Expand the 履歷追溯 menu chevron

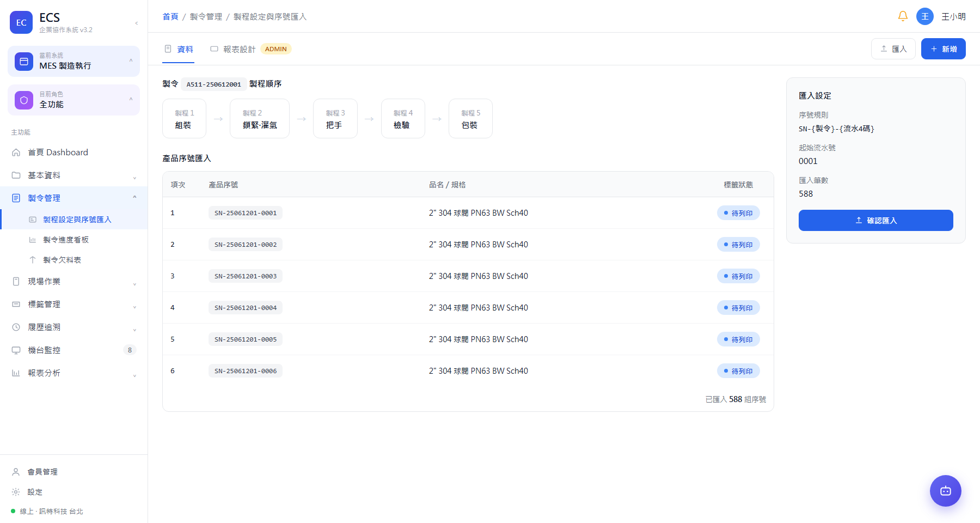[x=134, y=329]
